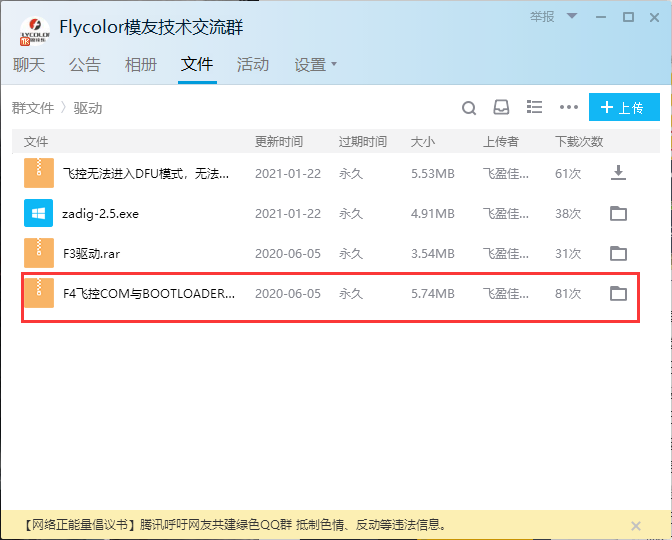Viewport: 672px width, 540px height.
Task: Switch to the 相册 tab
Action: [x=141, y=65]
